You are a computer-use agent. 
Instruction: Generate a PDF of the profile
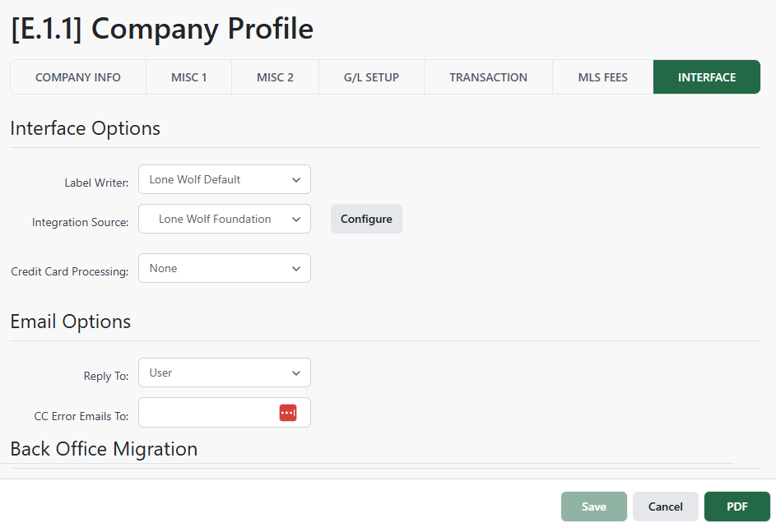pos(737,506)
